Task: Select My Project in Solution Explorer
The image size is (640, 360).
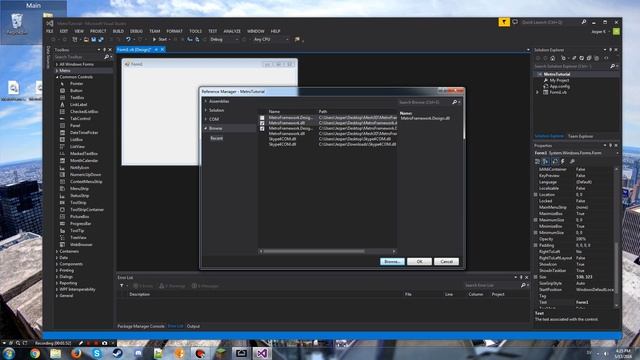Action: [x=559, y=80]
